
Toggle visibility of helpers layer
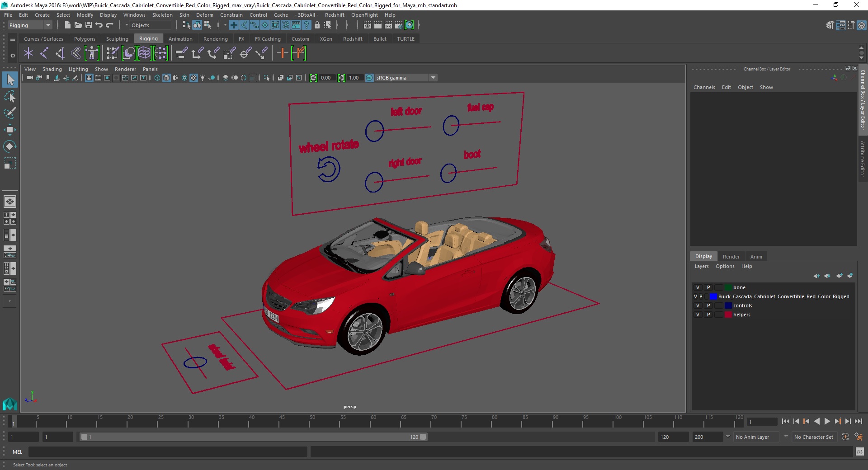(x=698, y=315)
